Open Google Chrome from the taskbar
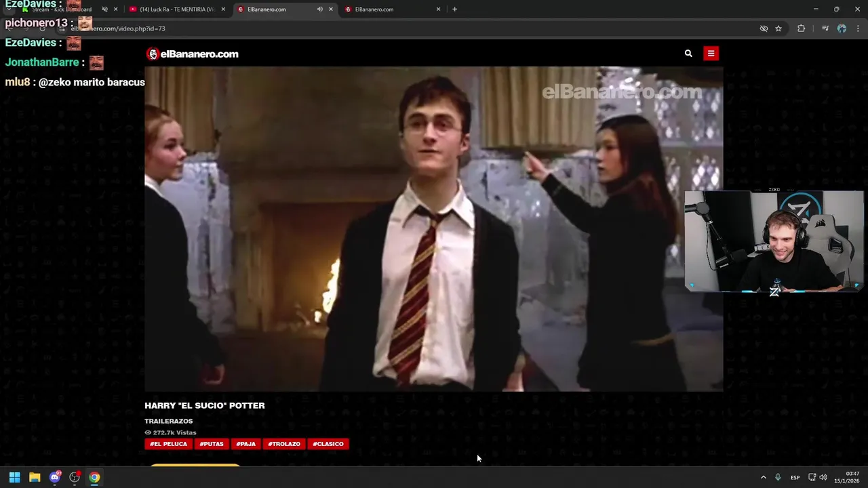The height and width of the screenshot is (488, 868). point(94,477)
